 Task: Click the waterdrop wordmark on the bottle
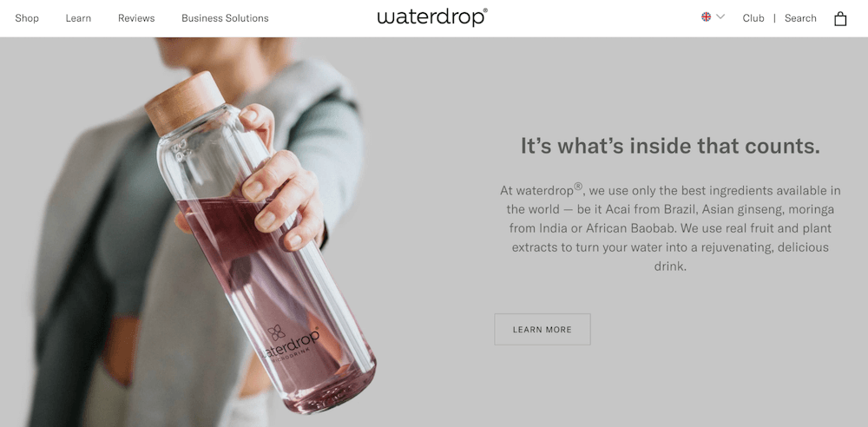[x=291, y=345]
